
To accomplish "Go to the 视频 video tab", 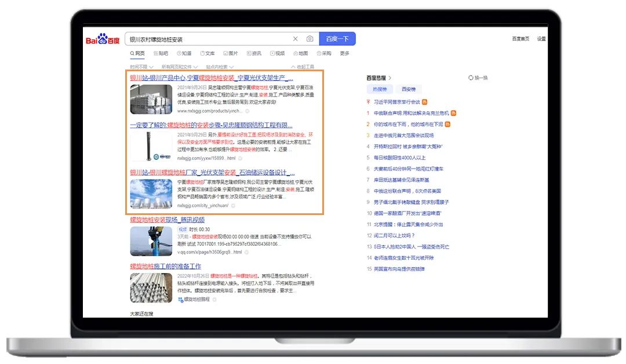I will pyautogui.click(x=276, y=53).
